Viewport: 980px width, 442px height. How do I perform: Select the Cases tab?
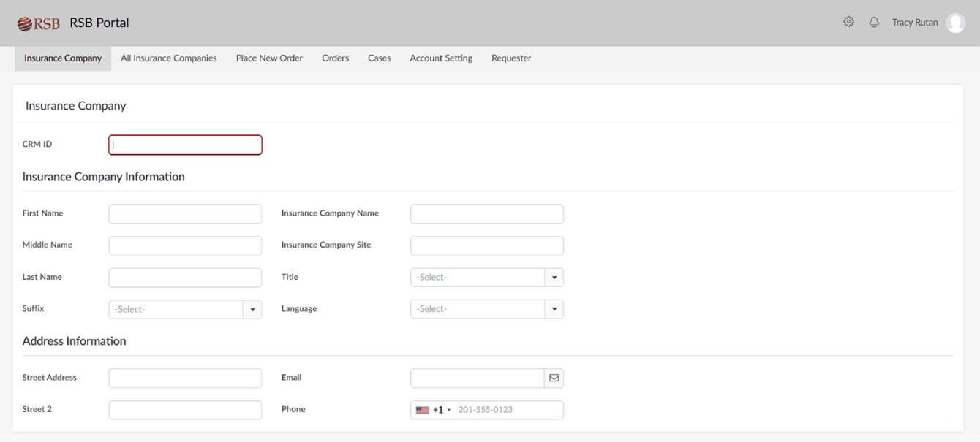[379, 58]
